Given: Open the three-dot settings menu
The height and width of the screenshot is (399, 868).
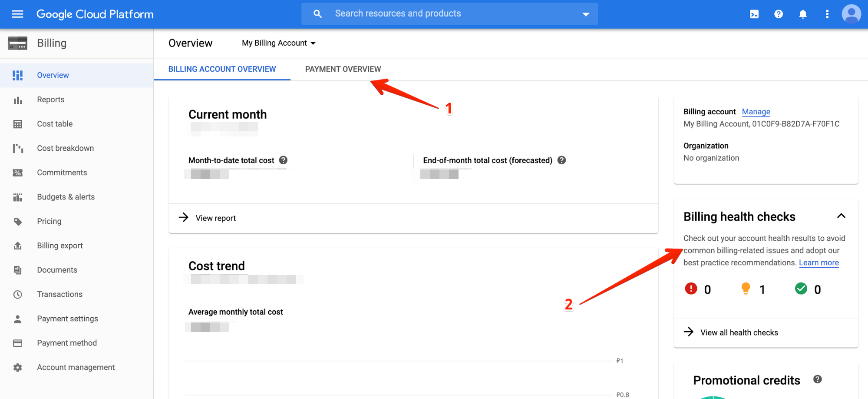Looking at the screenshot, I should click(x=827, y=14).
